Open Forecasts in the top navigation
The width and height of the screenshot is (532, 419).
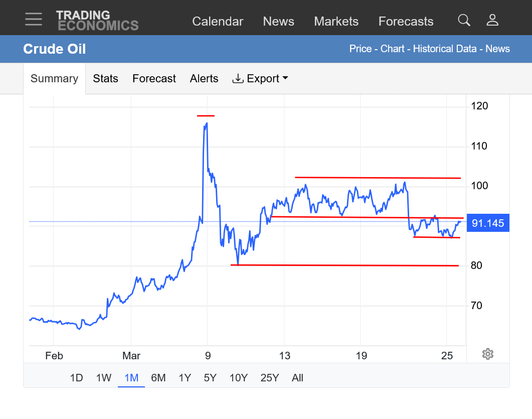[x=406, y=22]
